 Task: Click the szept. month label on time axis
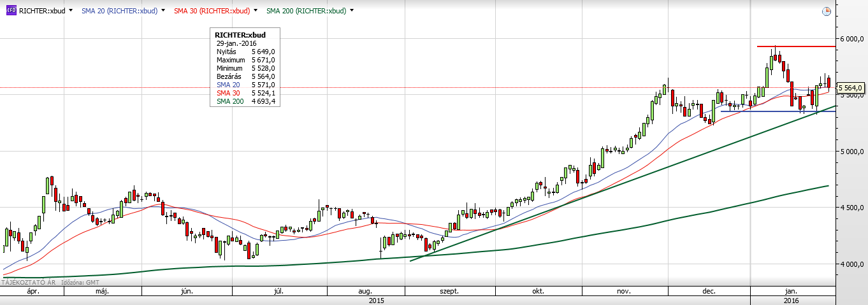(x=449, y=291)
